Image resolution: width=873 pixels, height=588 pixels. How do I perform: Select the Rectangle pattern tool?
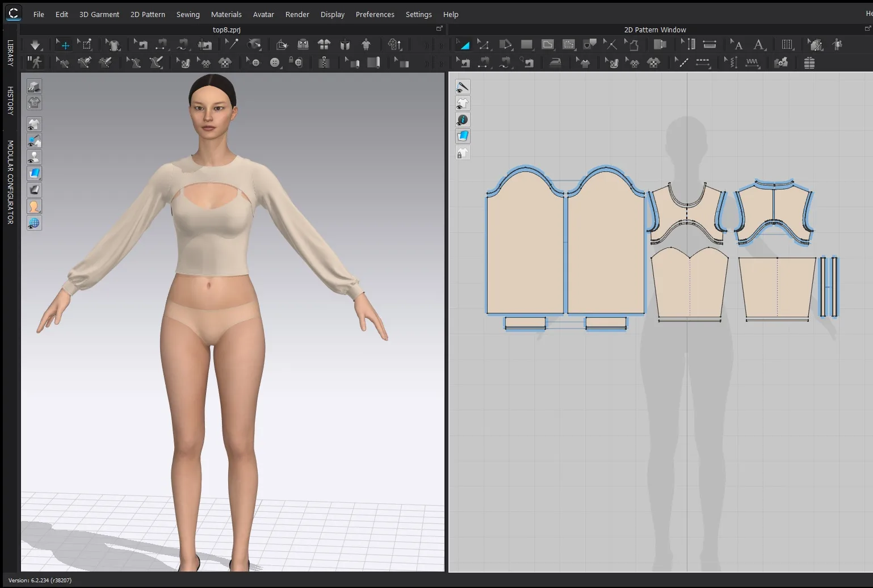pyautogui.click(x=527, y=44)
